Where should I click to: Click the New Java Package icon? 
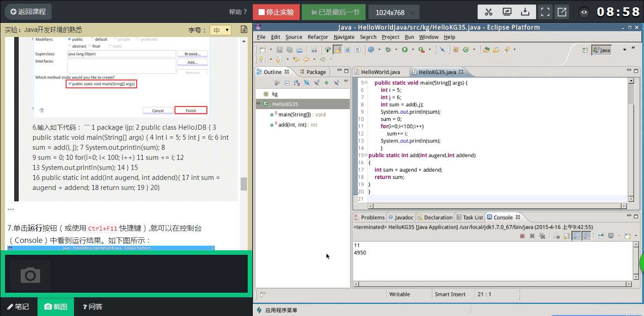pos(456,50)
